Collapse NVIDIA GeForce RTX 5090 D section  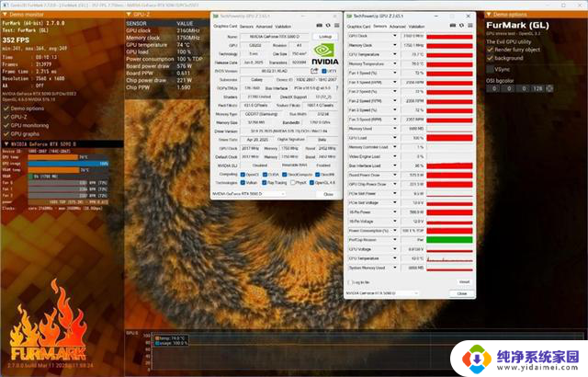[x=6, y=143]
